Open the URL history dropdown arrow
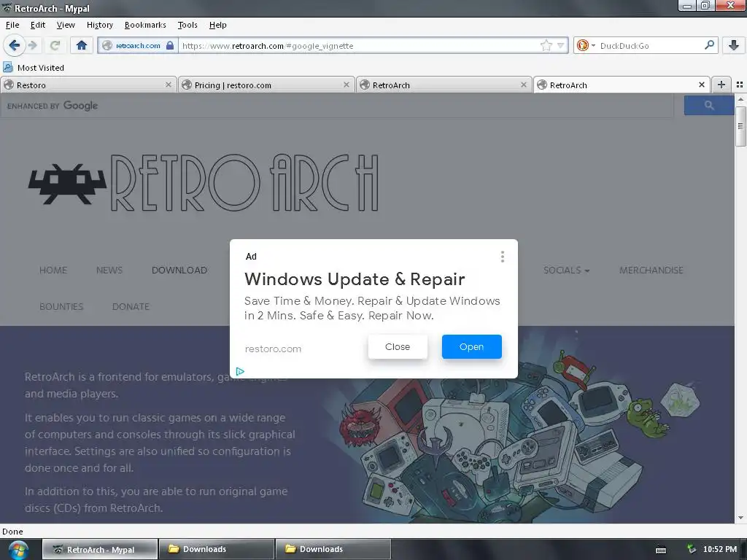This screenshot has height=560, width=747. pos(561,46)
